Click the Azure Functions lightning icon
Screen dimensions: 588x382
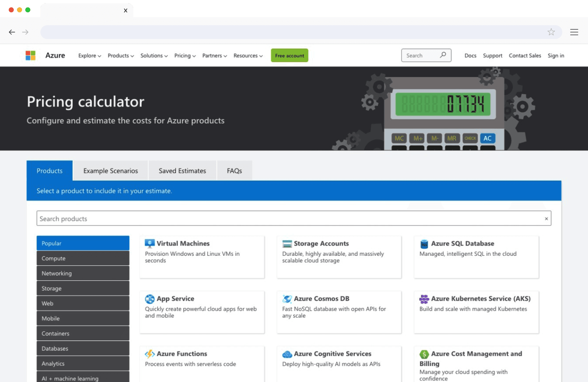pyautogui.click(x=150, y=354)
